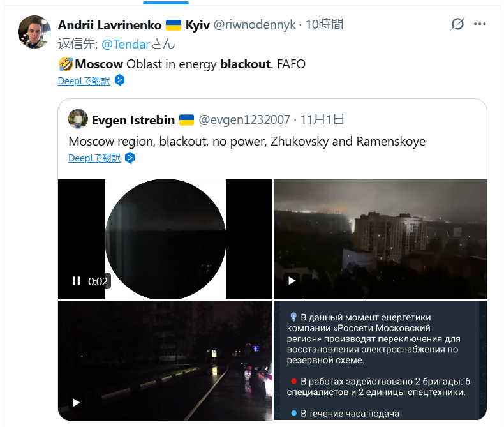Open Andrii Lavrinenko's profile picture

pyautogui.click(x=34, y=32)
